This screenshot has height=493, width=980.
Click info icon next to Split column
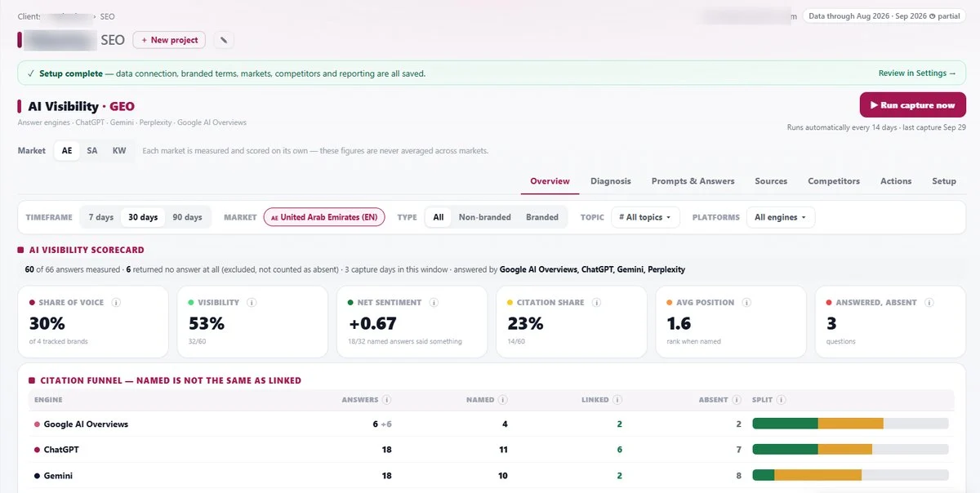click(x=782, y=400)
